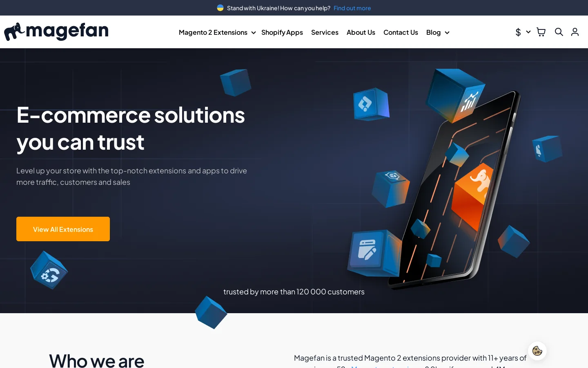Image resolution: width=588 pixels, height=368 pixels.
Task: Follow the Find out more link
Action: 352,8
